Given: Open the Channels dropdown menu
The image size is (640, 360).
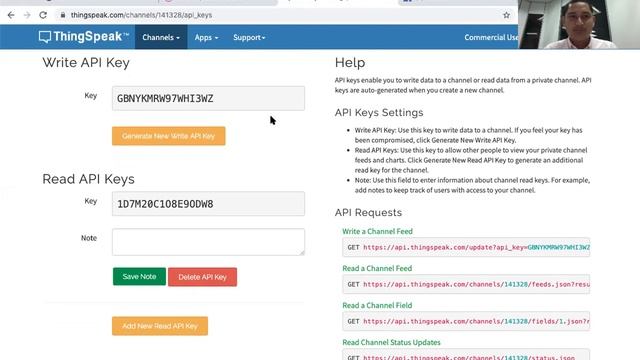Looking at the screenshot, I should (161, 37).
